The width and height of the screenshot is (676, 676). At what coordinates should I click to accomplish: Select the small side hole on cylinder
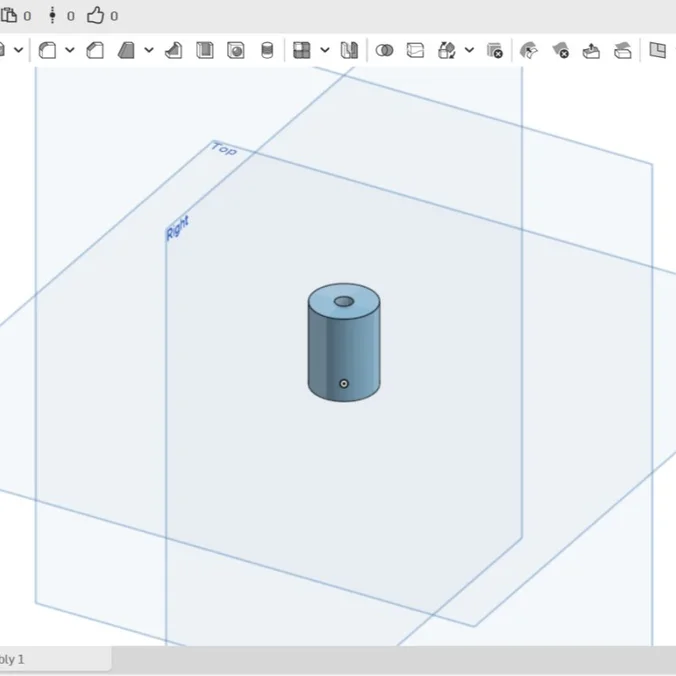coord(344,384)
